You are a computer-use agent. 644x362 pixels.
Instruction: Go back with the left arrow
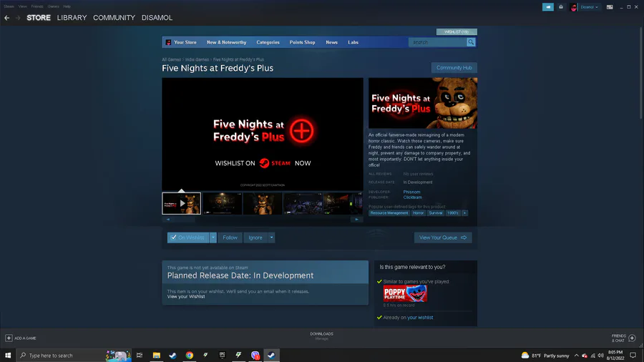coord(6,18)
